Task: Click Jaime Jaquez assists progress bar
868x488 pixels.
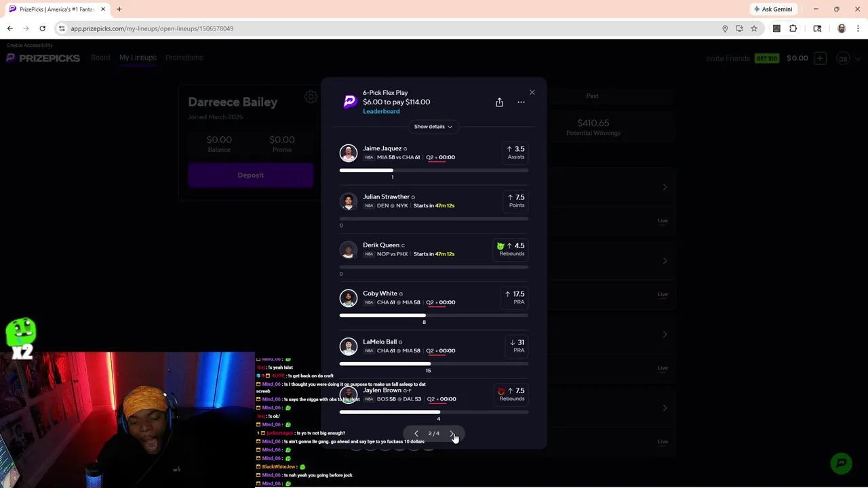Action: pyautogui.click(x=434, y=170)
